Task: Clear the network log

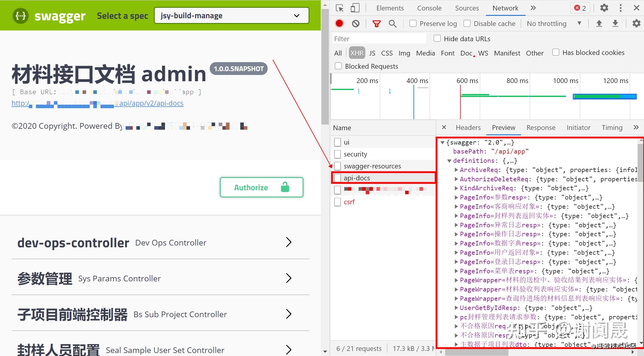Action: point(355,23)
